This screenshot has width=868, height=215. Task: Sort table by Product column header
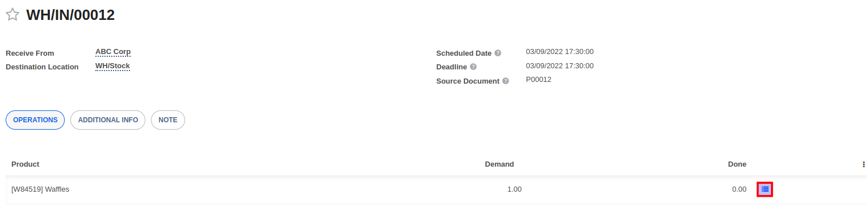coord(26,164)
